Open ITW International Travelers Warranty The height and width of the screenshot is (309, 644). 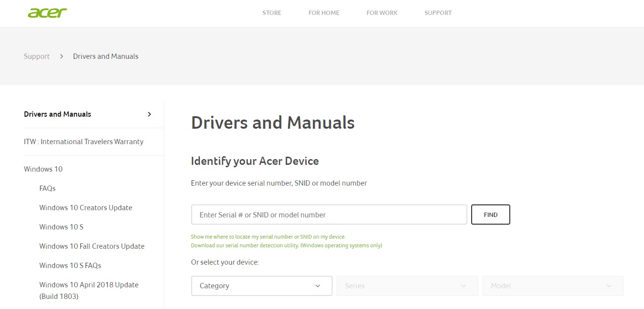84,142
